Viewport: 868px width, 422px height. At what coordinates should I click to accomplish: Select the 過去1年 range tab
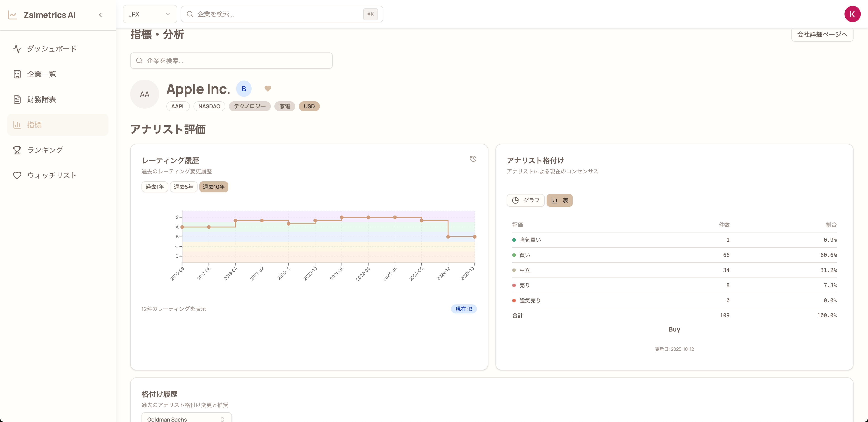click(155, 187)
